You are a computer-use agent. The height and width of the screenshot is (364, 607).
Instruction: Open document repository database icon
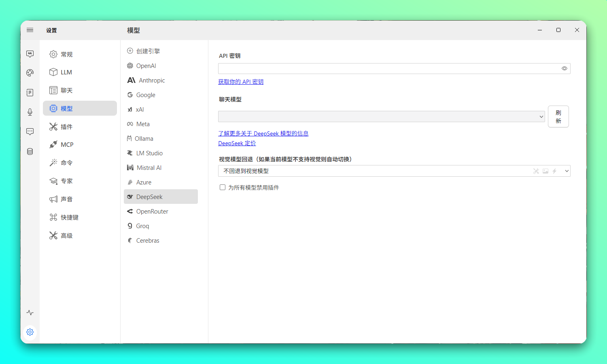tap(30, 152)
